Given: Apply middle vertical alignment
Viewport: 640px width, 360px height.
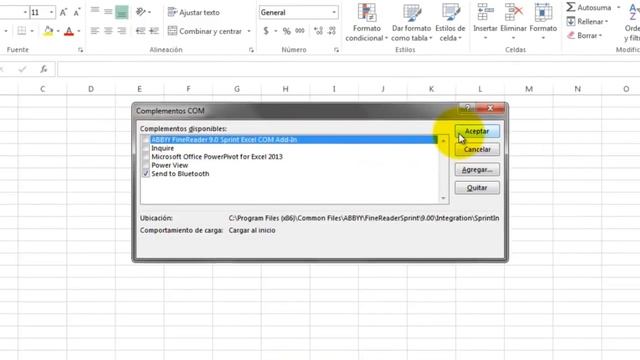Looking at the screenshot, I should coord(108,12).
